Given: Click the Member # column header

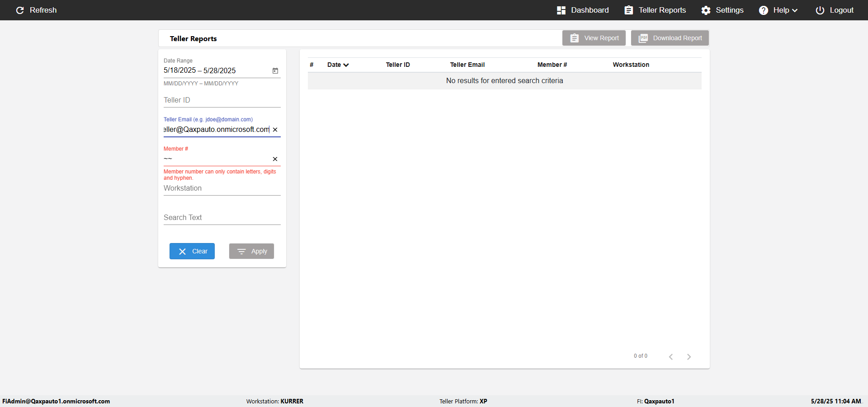Looking at the screenshot, I should click(552, 65).
